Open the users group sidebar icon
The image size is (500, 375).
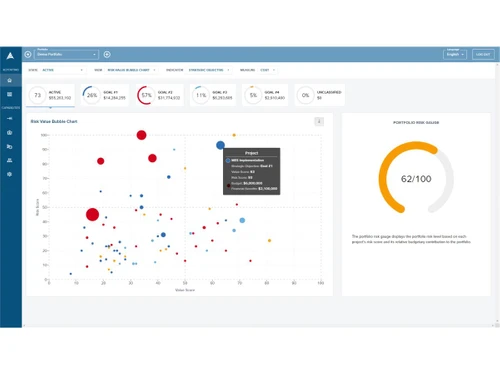click(x=10, y=160)
